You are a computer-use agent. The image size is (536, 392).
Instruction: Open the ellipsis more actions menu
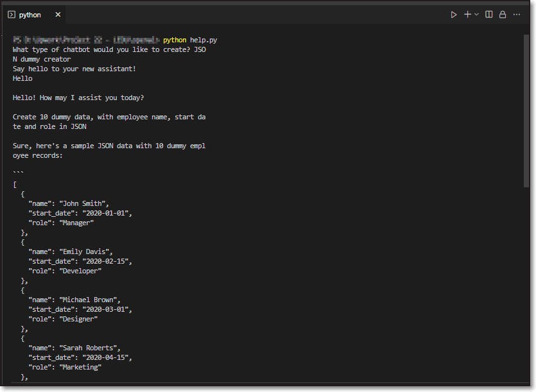pyautogui.click(x=517, y=14)
